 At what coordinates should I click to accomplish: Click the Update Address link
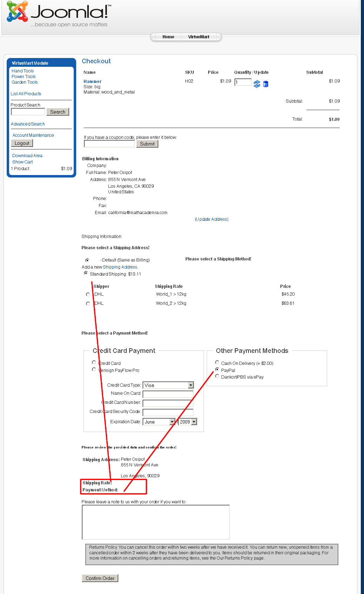[212, 219]
